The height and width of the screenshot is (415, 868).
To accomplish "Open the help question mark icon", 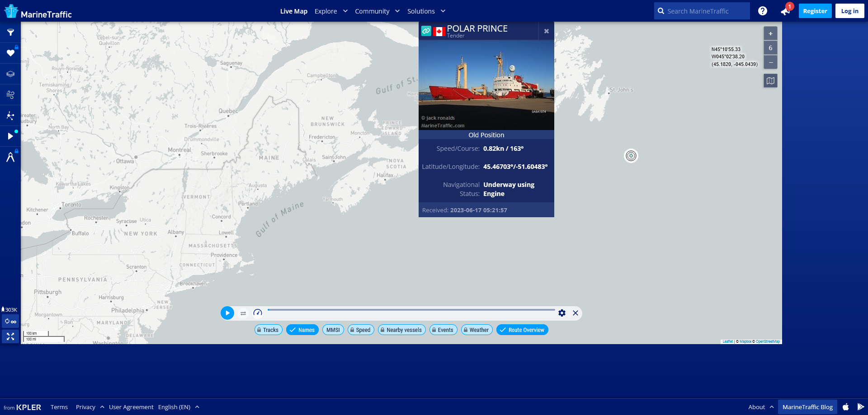I will (763, 11).
